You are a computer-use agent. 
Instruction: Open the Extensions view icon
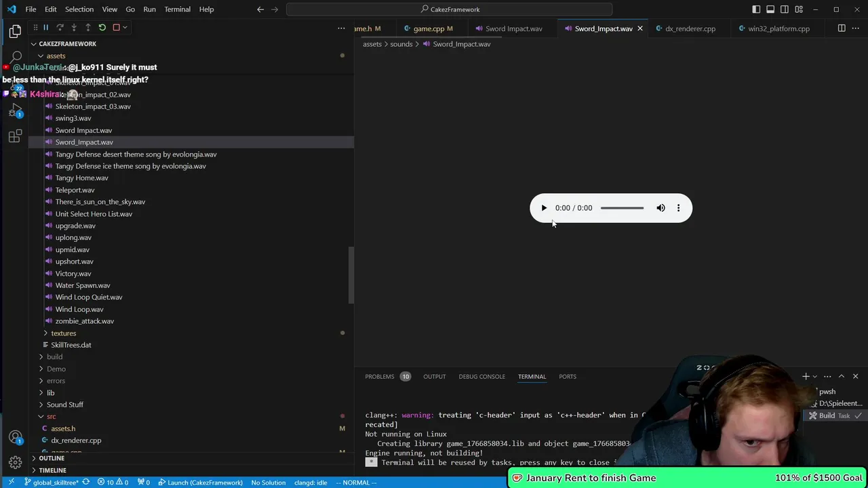pos(15,136)
